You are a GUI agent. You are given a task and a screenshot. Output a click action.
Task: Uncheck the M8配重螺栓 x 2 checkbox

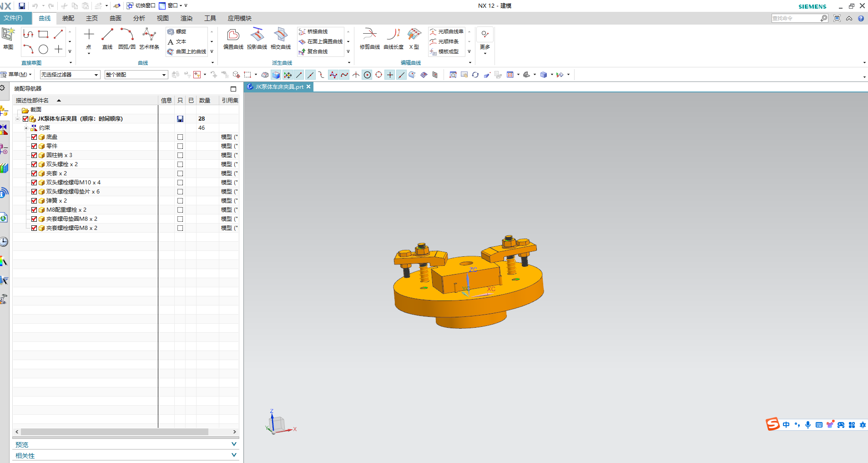(x=34, y=210)
